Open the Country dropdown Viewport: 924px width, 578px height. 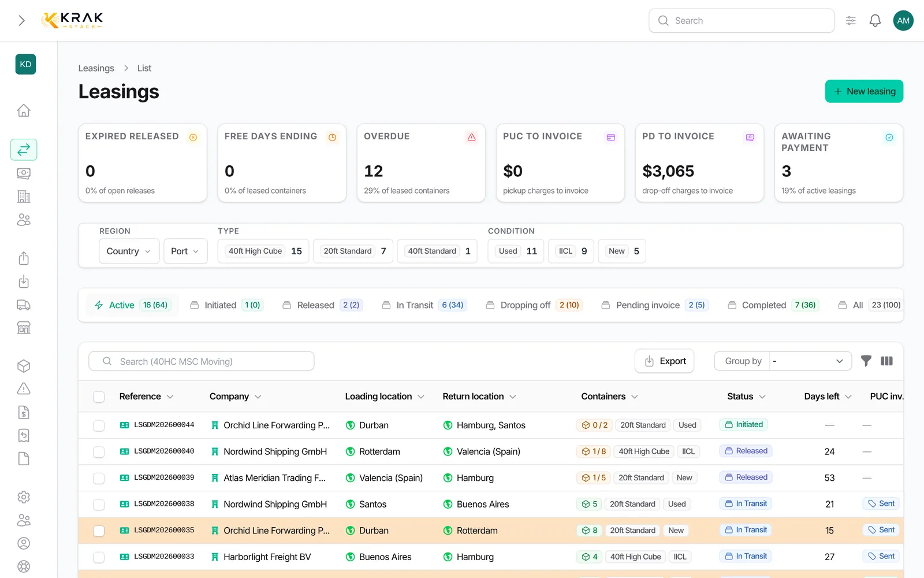129,251
